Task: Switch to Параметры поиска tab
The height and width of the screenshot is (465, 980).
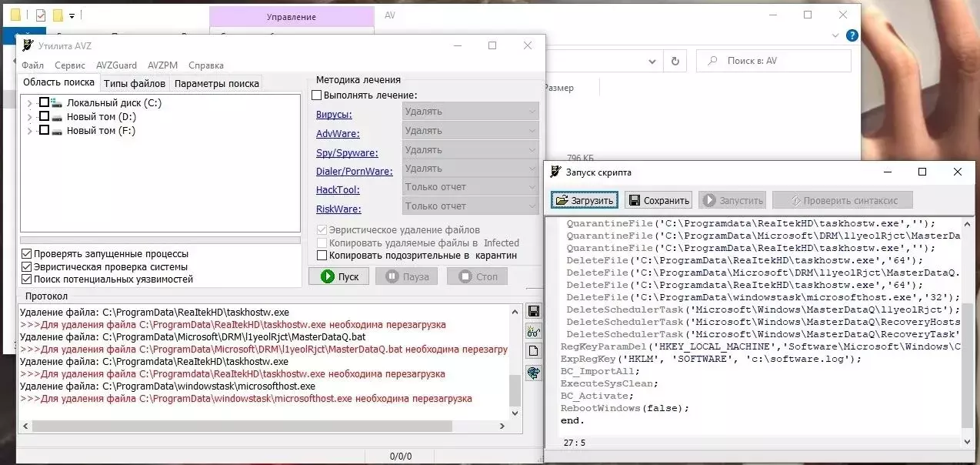Action: [x=217, y=83]
